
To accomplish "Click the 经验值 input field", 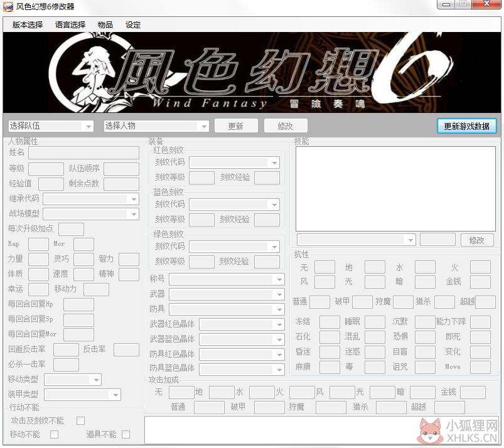I will coord(51,184).
